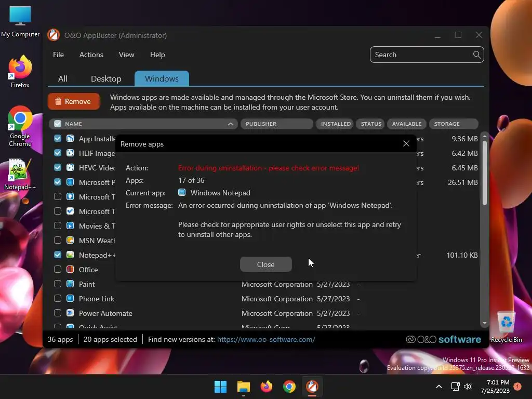Uncheck the App Installer checkbox

(x=58, y=138)
